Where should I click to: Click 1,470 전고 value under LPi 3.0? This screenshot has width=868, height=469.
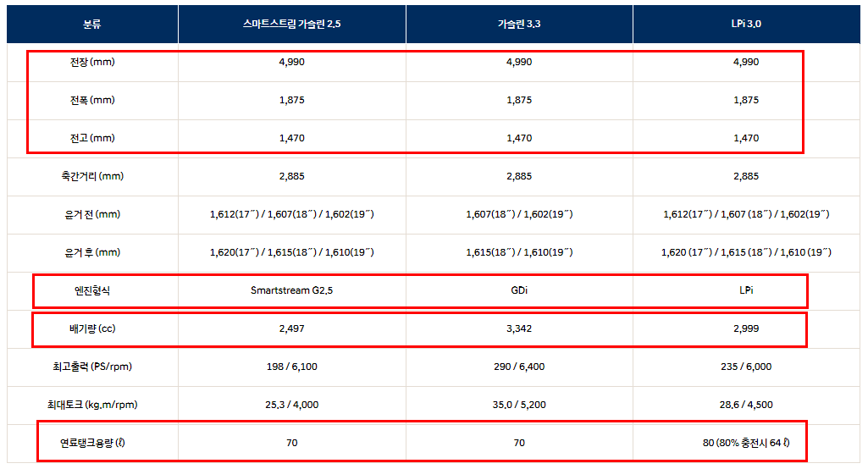[x=746, y=139]
